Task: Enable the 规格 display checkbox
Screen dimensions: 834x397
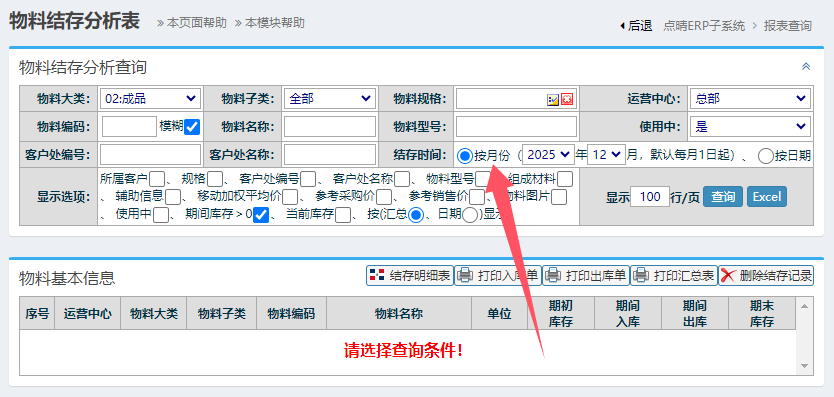Action: (215, 179)
